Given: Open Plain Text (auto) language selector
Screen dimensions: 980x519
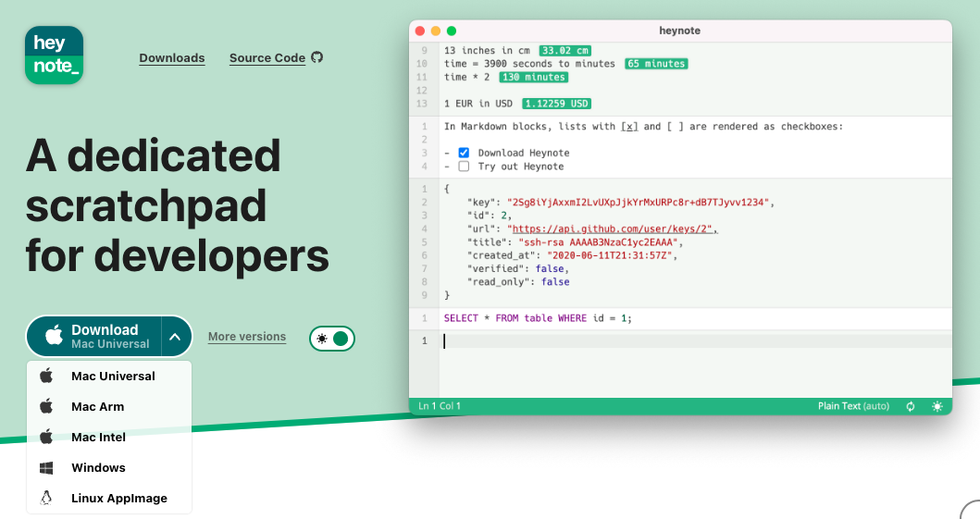Looking at the screenshot, I should click(853, 406).
